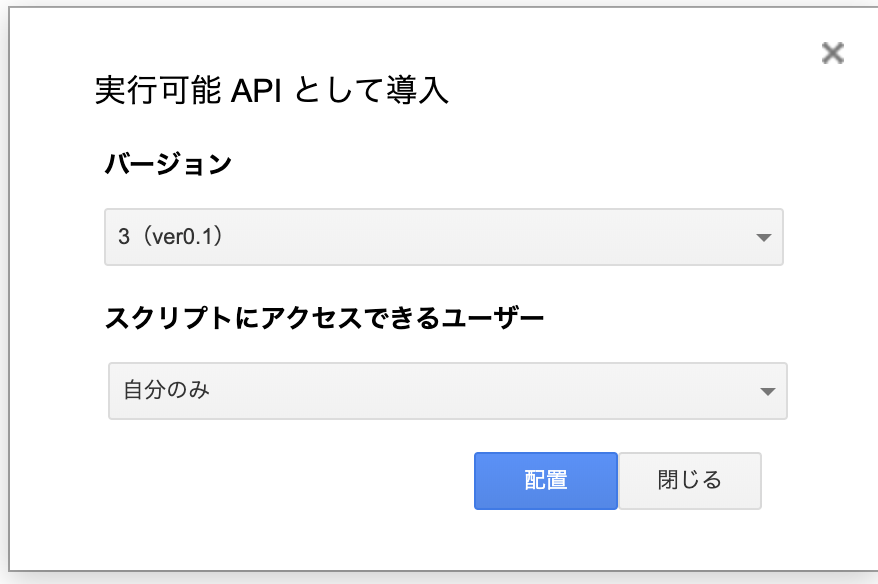Click the word API in the dialog title
Screen dimensions: 878x584
coord(256,90)
